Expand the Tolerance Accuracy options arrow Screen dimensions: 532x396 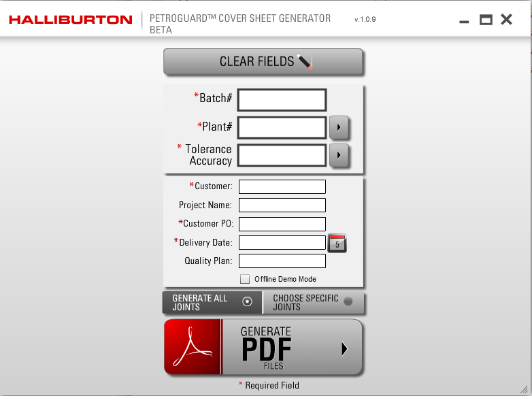[339, 155]
